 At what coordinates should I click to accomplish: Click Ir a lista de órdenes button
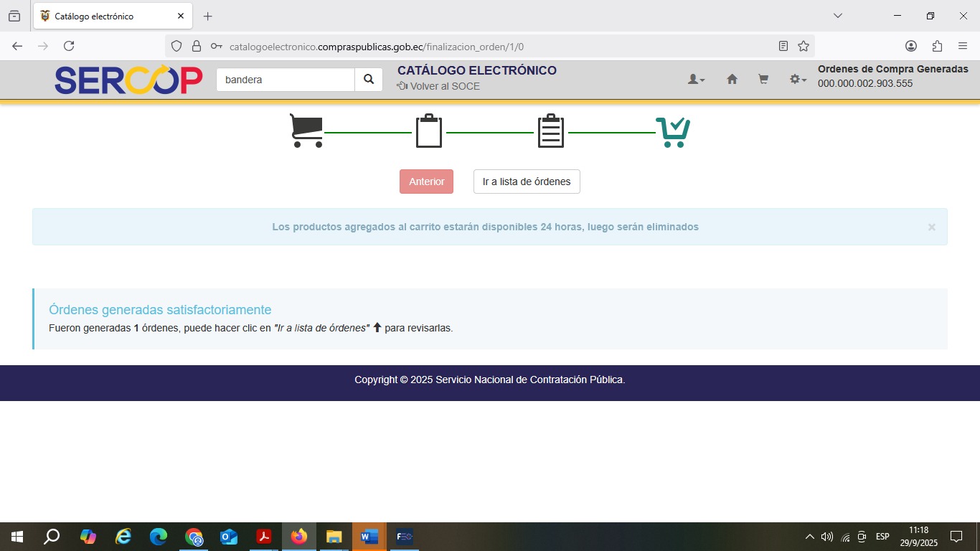coord(527,182)
